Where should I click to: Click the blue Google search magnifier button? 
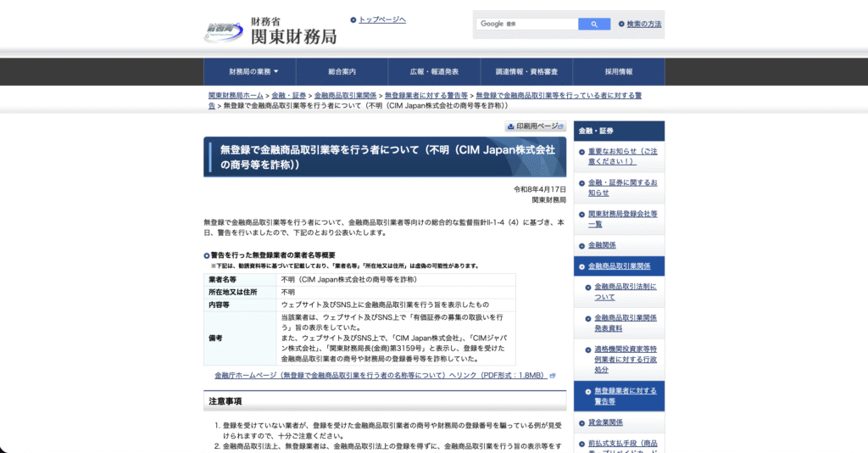594,24
